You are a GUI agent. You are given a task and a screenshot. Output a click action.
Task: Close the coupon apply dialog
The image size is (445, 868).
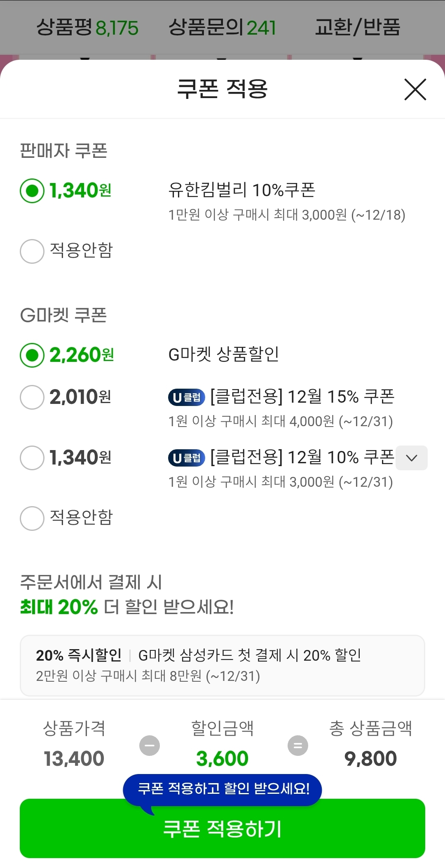[x=415, y=89]
